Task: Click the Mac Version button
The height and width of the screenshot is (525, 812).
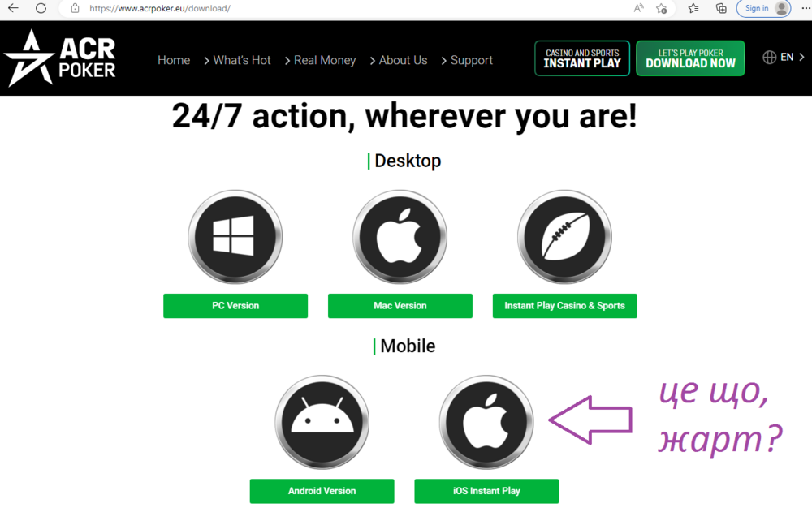Action: pos(400,305)
